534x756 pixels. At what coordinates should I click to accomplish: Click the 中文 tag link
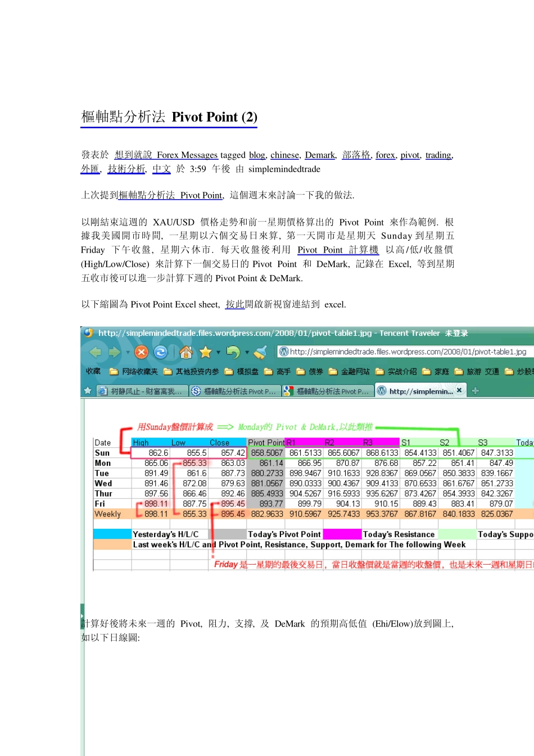click(161, 169)
